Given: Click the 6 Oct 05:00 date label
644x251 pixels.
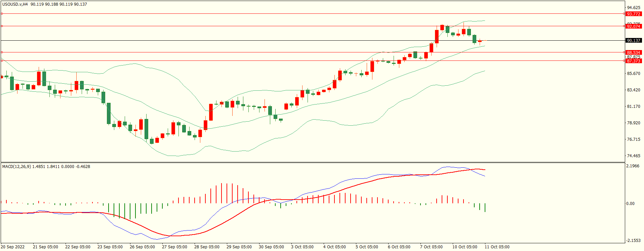Looking at the screenshot, I should point(399,247).
